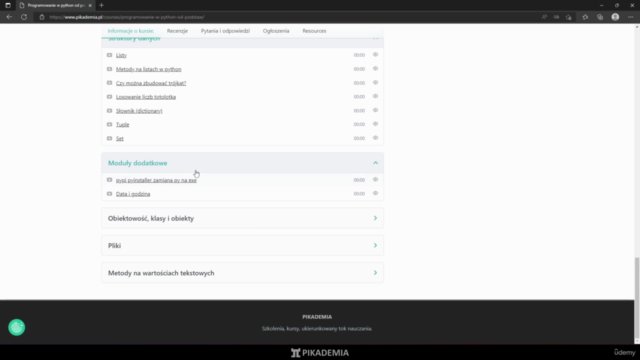The image size is (640, 360).
Task: Collapse the Moduły dodatkowe section chevron
Action: click(375, 163)
